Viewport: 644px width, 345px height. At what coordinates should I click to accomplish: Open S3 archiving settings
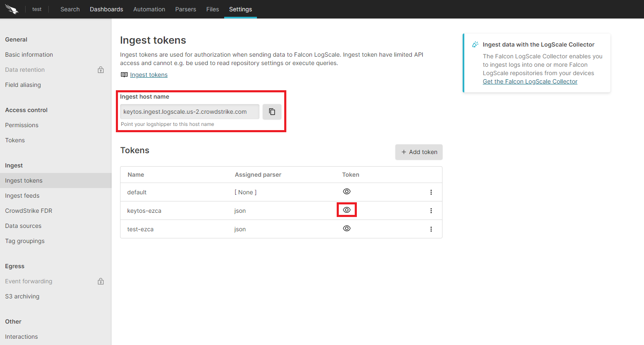click(22, 296)
